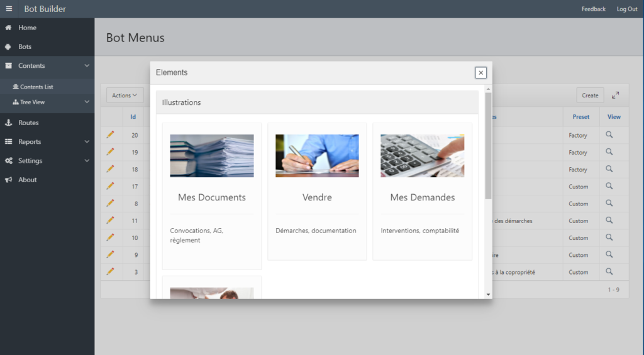This screenshot has width=644, height=355.
Task: Click the Factory preset cell in row 20
Action: [578, 136]
